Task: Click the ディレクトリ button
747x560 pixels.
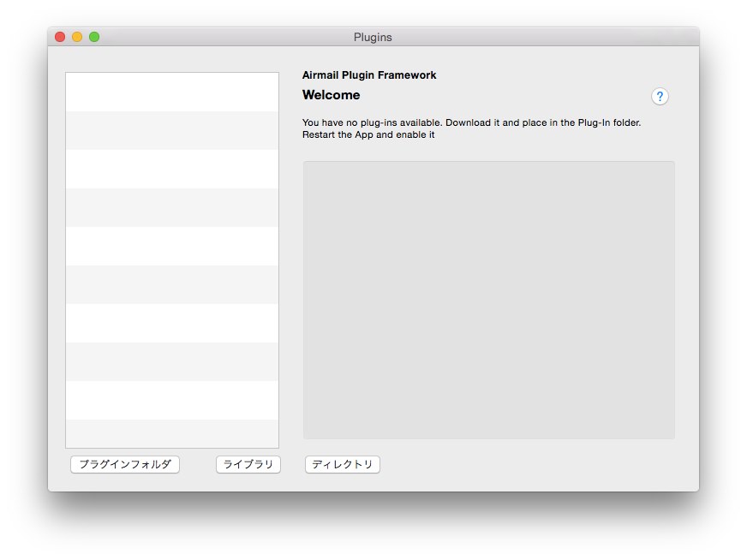Action: [342, 464]
